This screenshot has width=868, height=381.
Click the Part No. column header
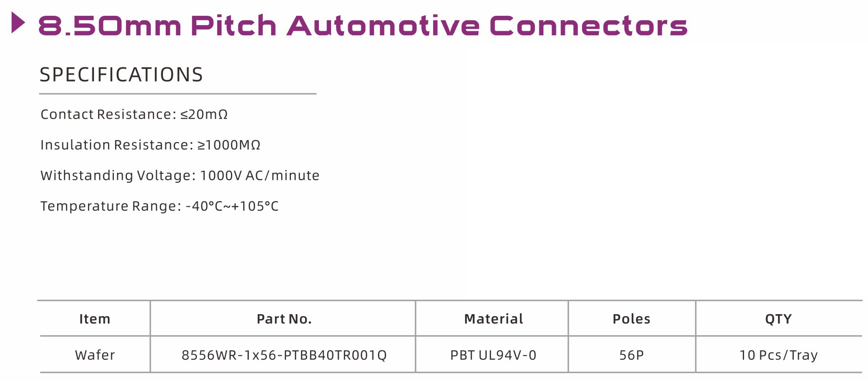tap(284, 319)
